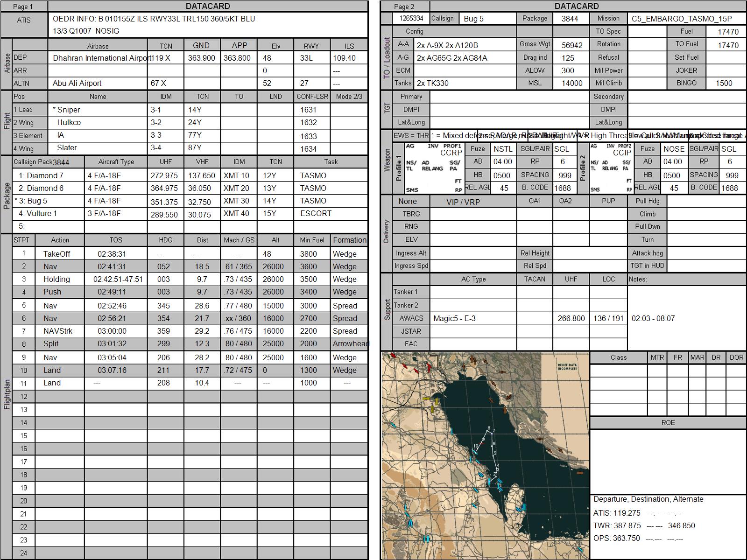Click the MSL value 14000
Viewport: 747px width, 560px height.
pyautogui.click(x=572, y=83)
